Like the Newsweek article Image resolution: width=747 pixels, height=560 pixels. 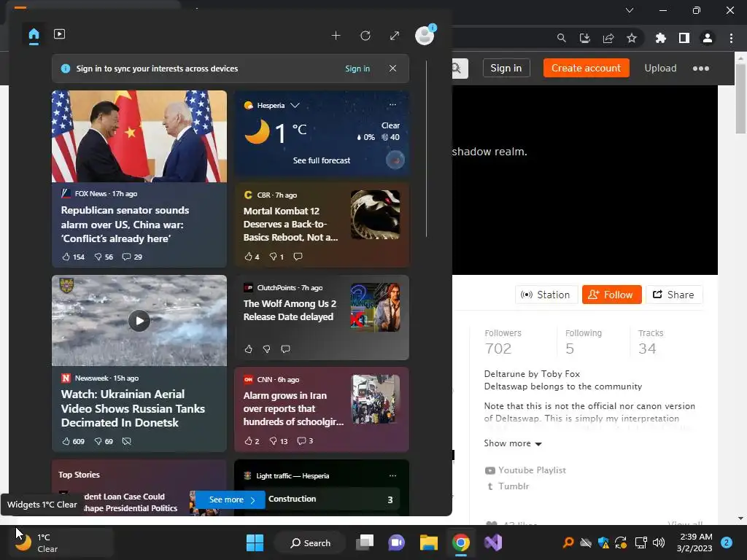73,441
